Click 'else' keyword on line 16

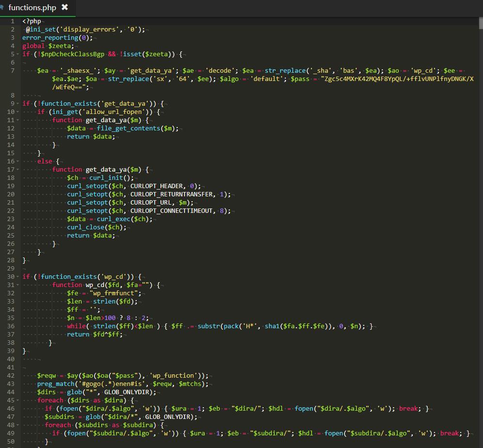tap(45, 161)
